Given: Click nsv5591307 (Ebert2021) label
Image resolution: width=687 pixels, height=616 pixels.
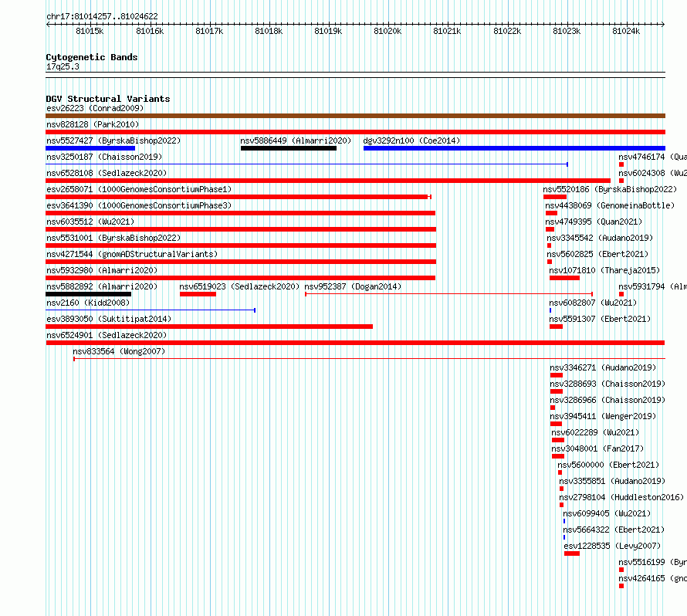Looking at the screenshot, I should click(x=600, y=319).
